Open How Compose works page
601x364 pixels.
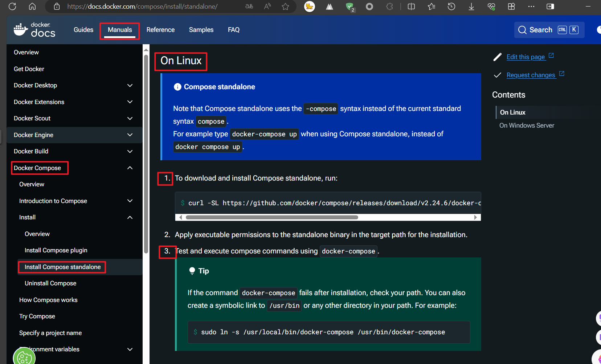(48, 300)
